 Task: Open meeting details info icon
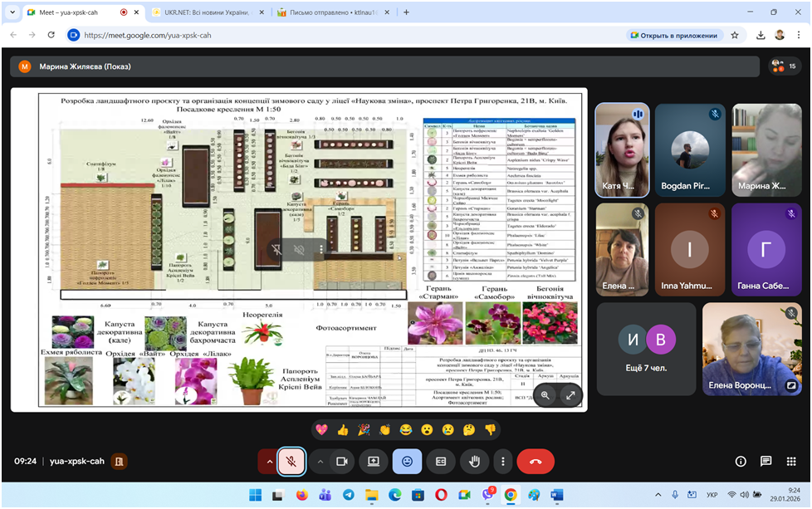point(741,462)
